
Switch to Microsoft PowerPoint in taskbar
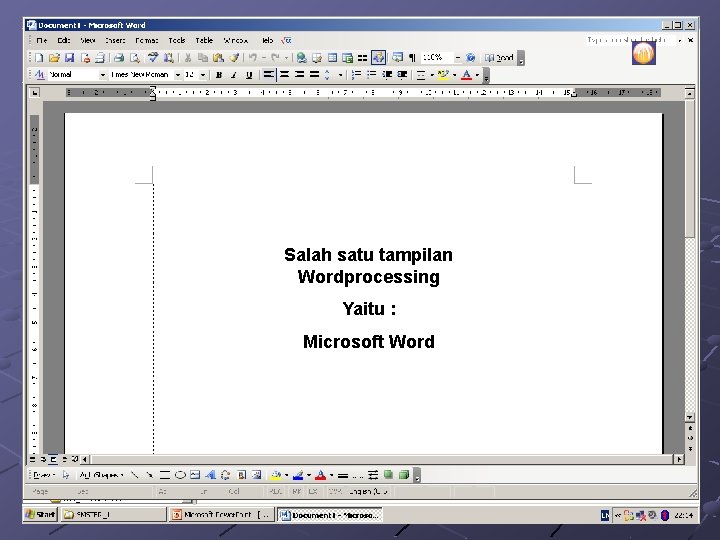tap(222, 515)
